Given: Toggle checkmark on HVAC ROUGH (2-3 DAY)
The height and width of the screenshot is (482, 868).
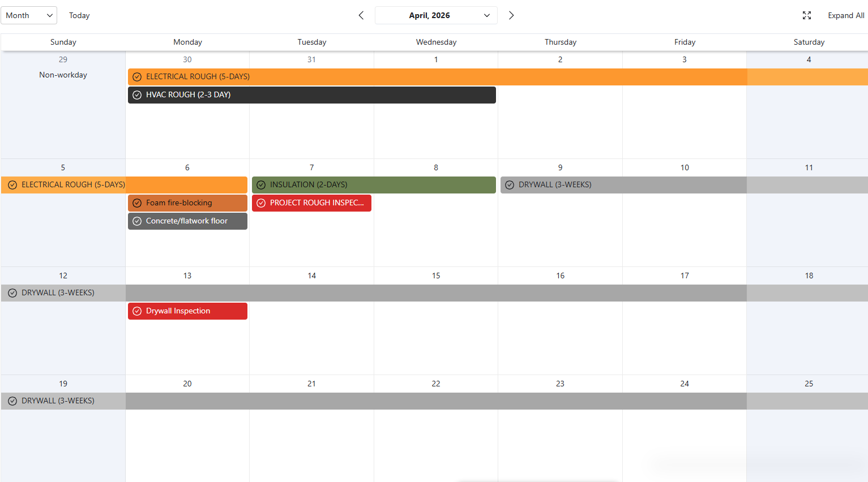Looking at the screenshot, I should [x=137, y=95].
